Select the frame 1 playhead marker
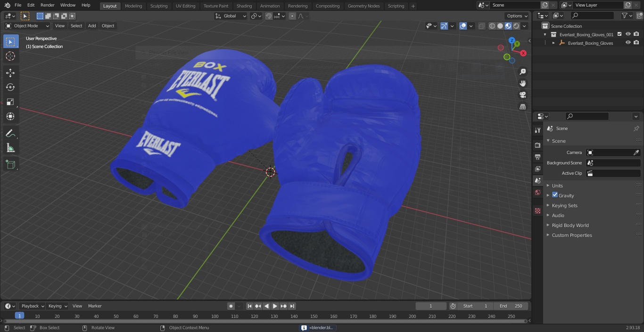Viewport: 644px width, 332px height. (x=19, y=316)
